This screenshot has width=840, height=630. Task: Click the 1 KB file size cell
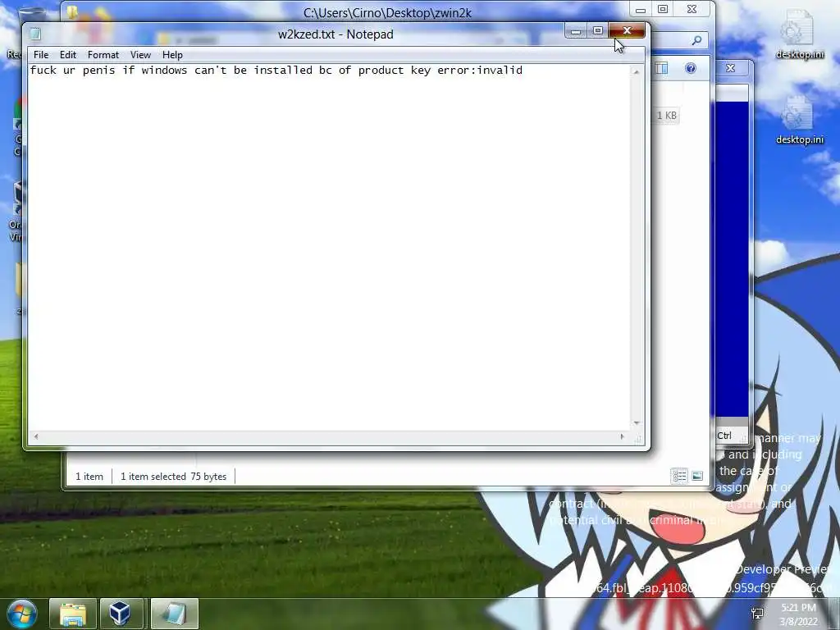pyautogui.click(x=666, y=115)
